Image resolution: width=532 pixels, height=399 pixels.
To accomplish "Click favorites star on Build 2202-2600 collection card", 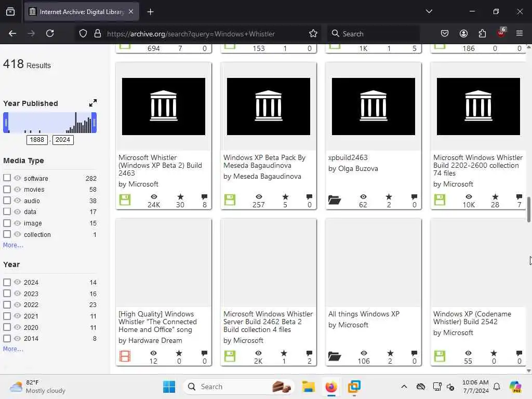I will tap(495, 197).
